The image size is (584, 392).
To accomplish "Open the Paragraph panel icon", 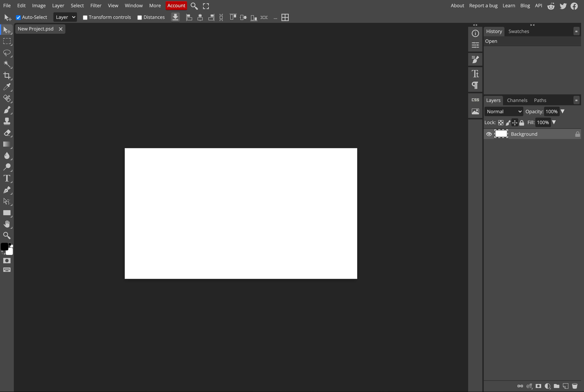I will pyautogui.click(x=475, y=85).
